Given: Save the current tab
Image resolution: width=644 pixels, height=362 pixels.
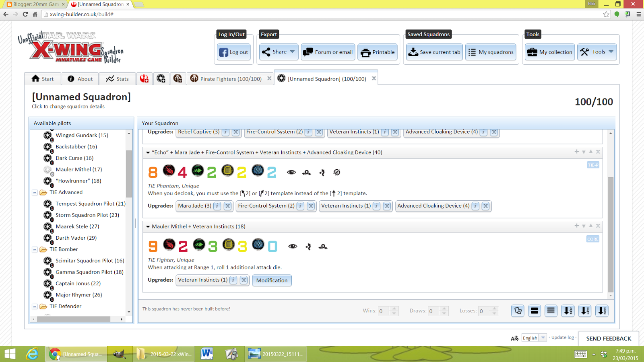Looking at the screenshot, I should pyautogui.click(x=434, y=52).
